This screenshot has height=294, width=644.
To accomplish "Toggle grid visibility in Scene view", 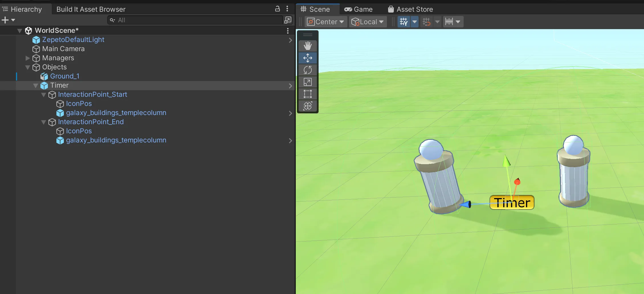I will 404,22.
